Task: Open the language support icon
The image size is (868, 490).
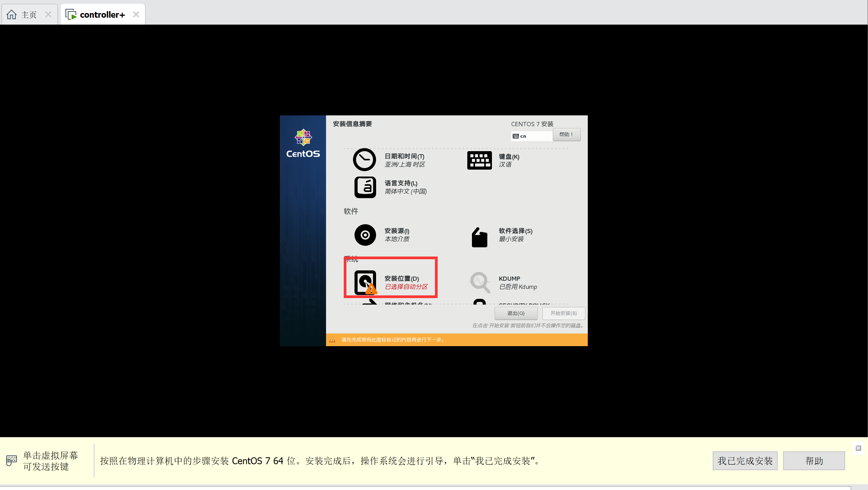Action: (365, 187)
